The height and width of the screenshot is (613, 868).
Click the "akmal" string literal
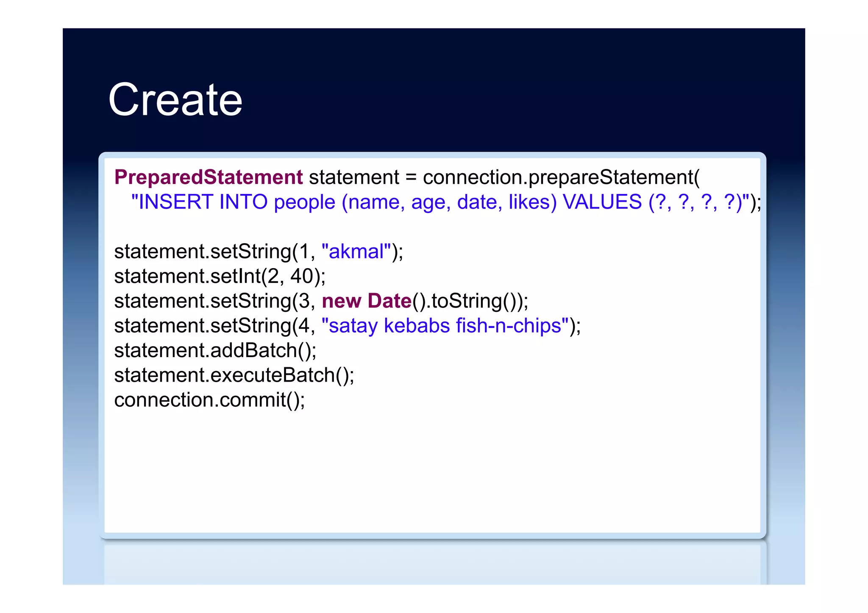pyautogui.click(x=356, y=252)
